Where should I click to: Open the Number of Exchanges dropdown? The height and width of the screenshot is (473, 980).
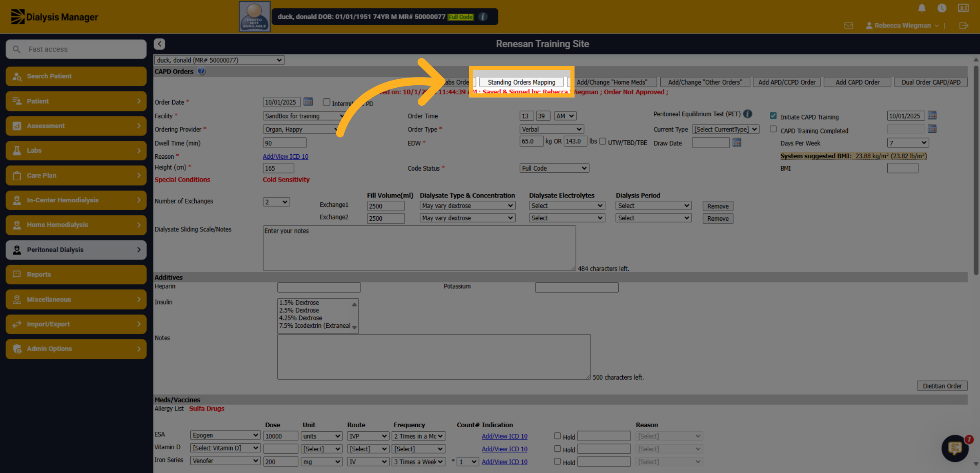pos(276,202)
